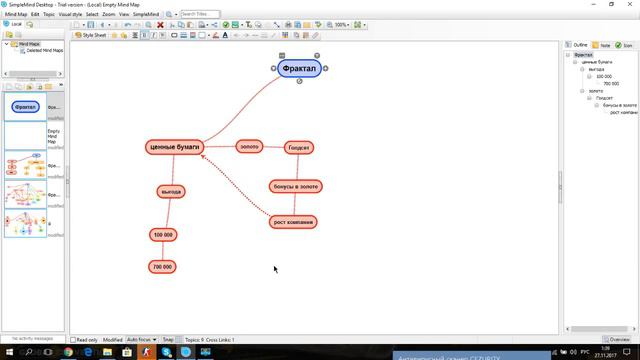This screenshot has height=360, width=640.
Task: Click the red X delete icon in toolbar
Action: coord(160,25)
